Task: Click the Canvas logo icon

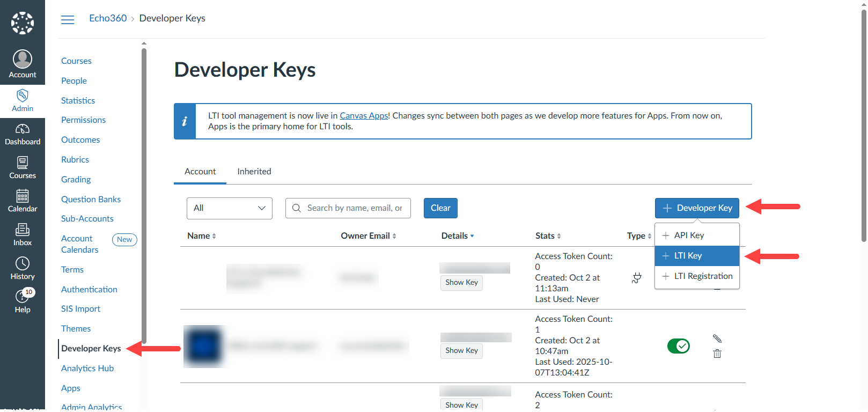Action: click(23, 23)
